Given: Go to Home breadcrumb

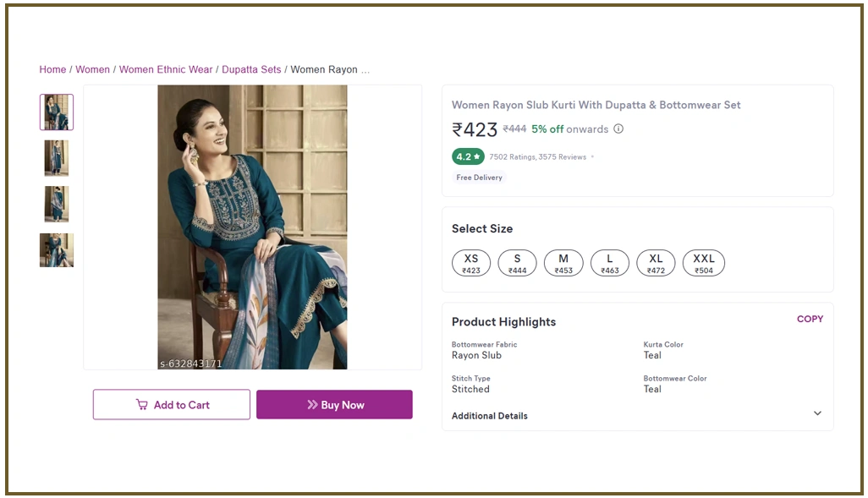Looking at the screenshot, I should (x=52, y=69).
